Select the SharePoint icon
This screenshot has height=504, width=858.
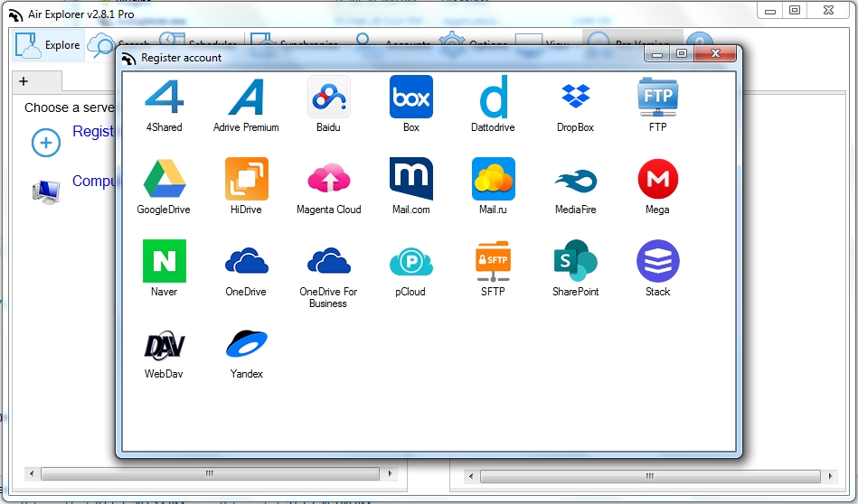click(x=576, y=261)
